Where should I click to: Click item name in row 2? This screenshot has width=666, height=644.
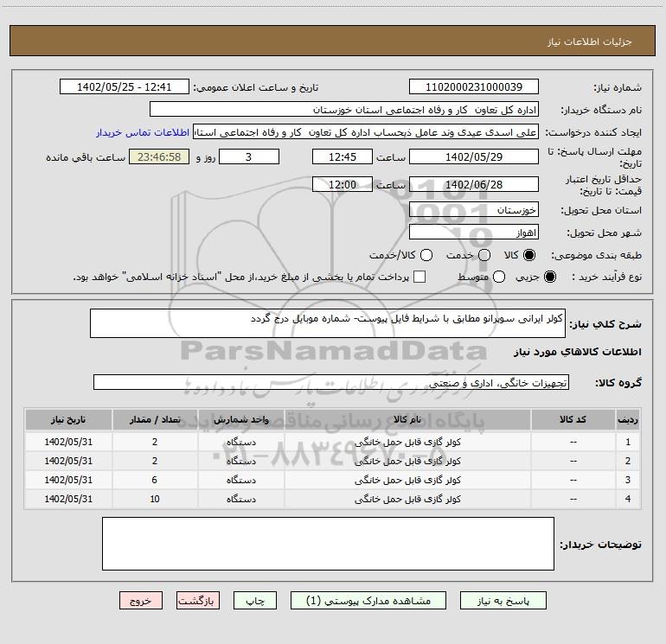407,461
